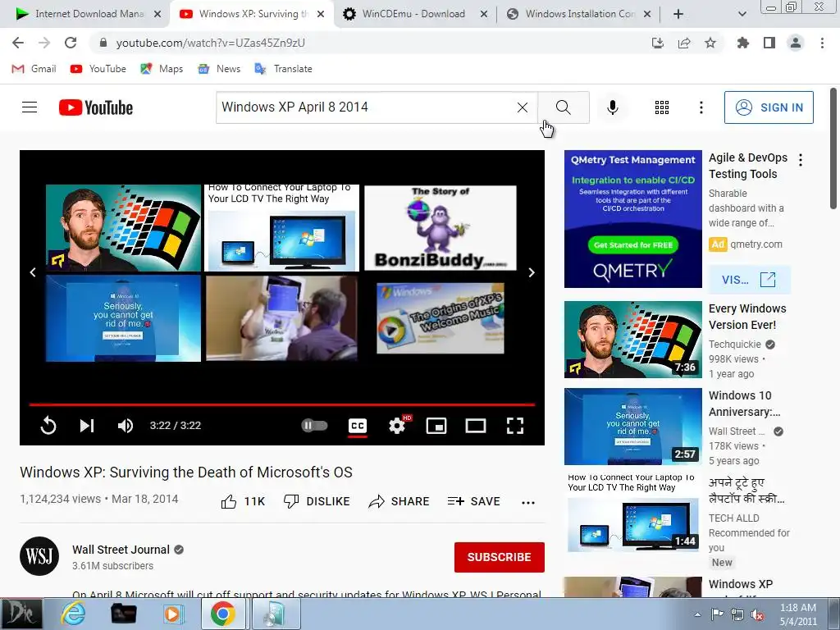
Task: Subscribe to Wall Street Journal
Action: [x=500, y=557]
